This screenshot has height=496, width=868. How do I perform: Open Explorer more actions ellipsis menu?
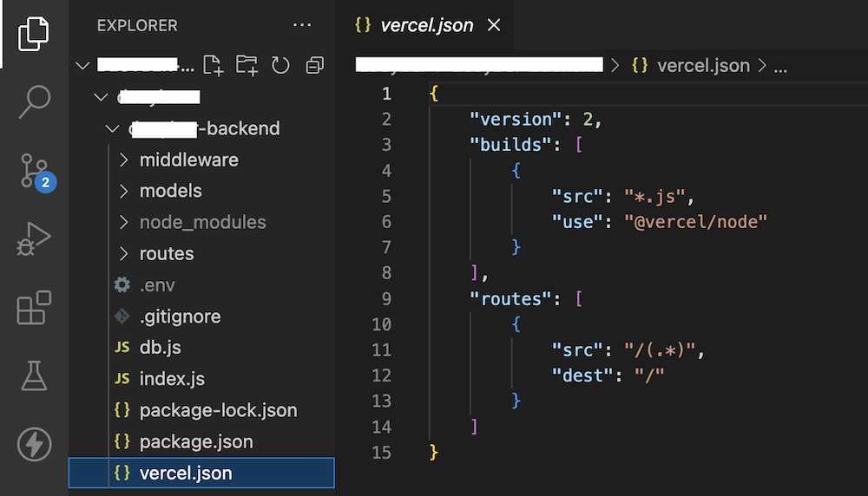tap(302, 25)
